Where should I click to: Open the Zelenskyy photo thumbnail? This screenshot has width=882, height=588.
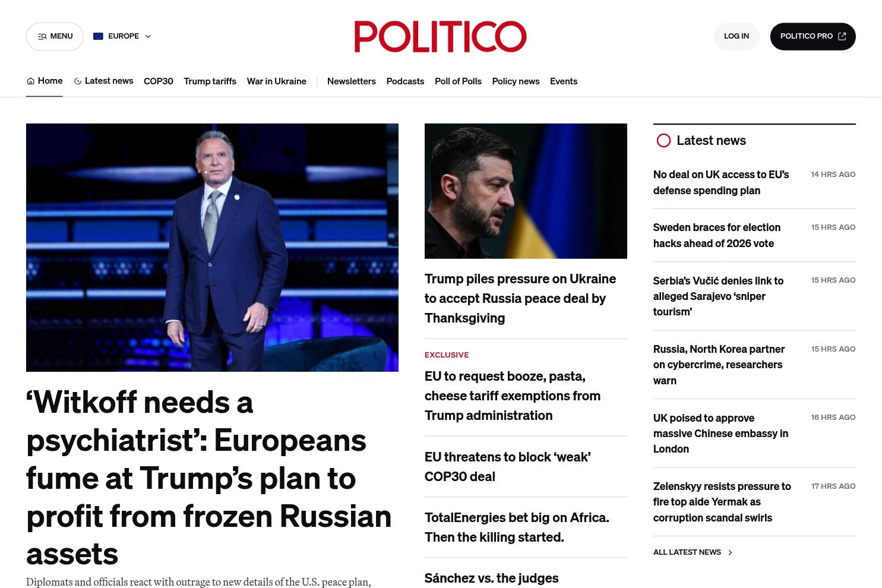click(x=526, y=191)
